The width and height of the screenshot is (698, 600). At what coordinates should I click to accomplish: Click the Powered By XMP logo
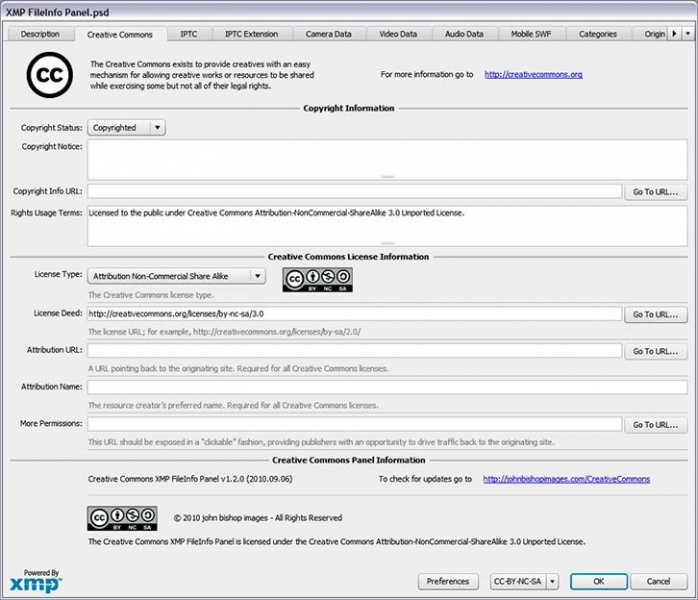point(36,581)
